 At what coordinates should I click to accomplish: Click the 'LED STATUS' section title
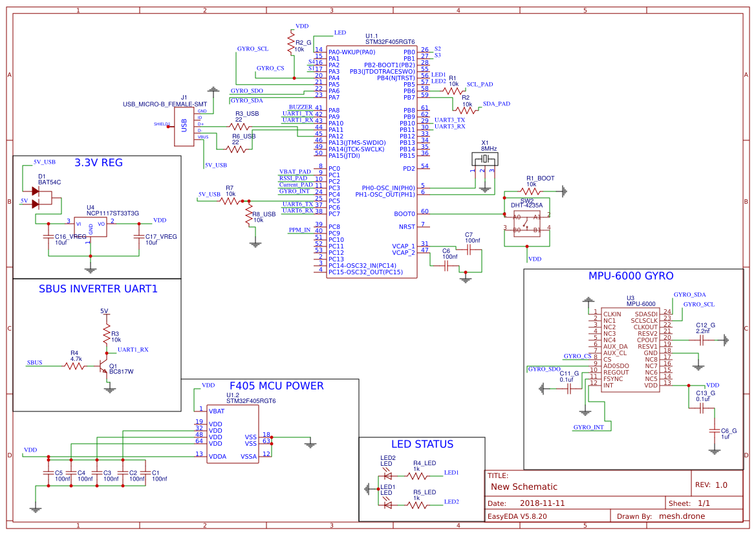[422, 444]
